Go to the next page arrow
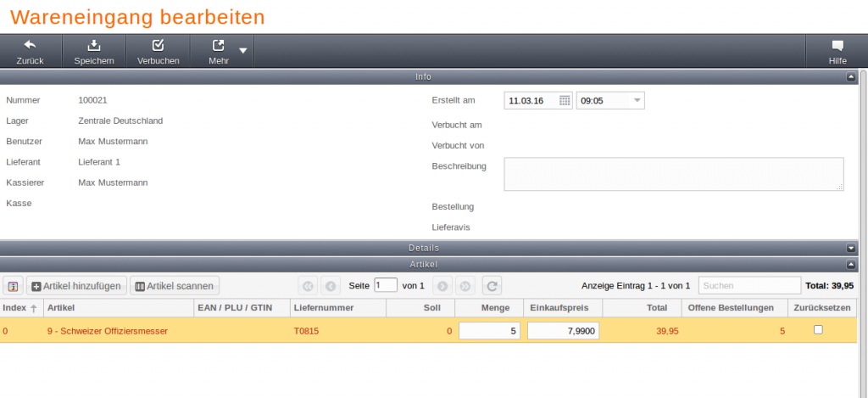This screenshot has width=868, height=398. click(x=442, y=286)
